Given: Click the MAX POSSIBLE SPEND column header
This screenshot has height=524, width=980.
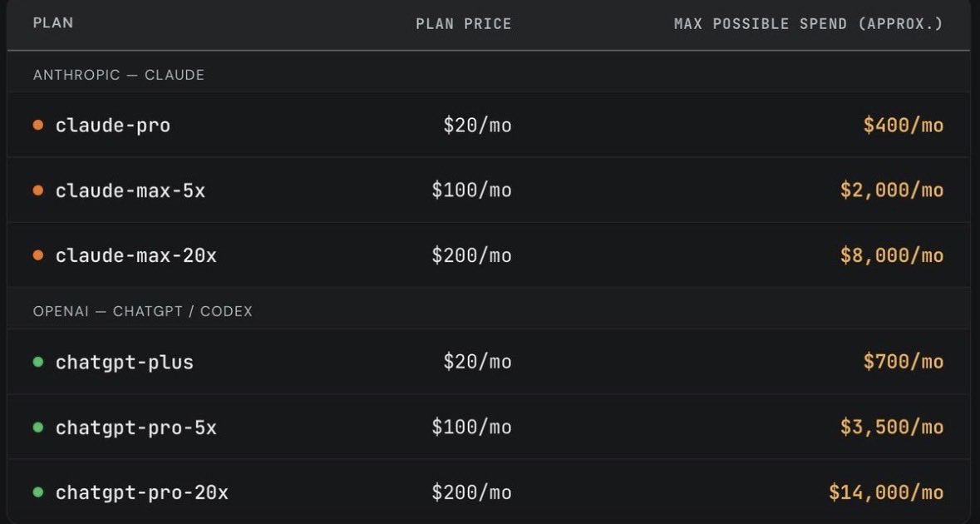Looking at the screenshot, I should tap(808, 24).
